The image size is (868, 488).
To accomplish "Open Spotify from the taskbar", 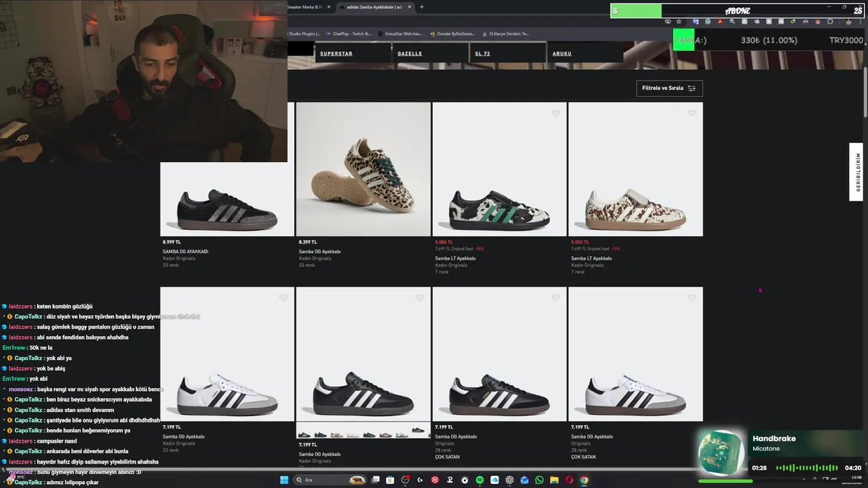I will (x=479, y=480).
